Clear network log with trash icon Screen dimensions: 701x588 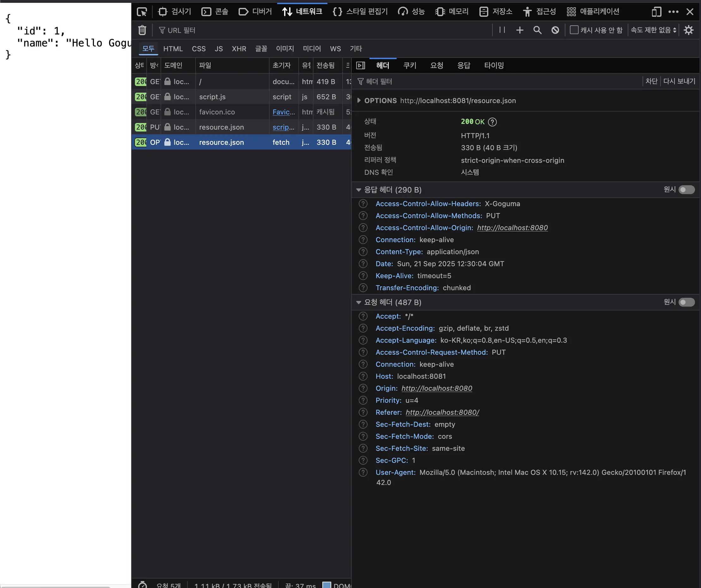coord(142,30)
